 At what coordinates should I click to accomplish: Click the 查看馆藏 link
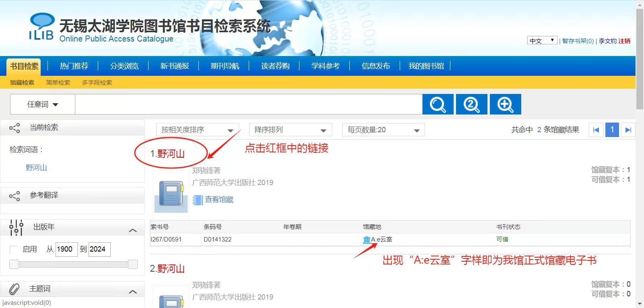pyautogui.click(x=219, y=200)
